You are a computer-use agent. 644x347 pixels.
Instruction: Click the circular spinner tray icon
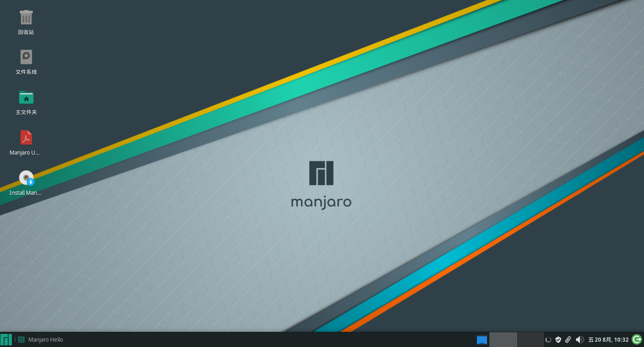tap(548, 340)
